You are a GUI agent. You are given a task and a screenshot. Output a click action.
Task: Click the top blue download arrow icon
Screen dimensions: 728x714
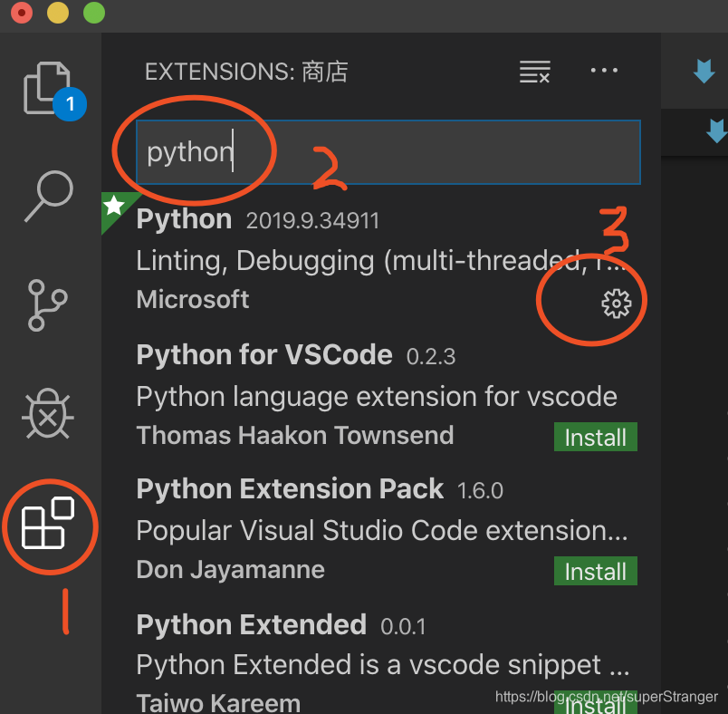[x=704, y=71]
